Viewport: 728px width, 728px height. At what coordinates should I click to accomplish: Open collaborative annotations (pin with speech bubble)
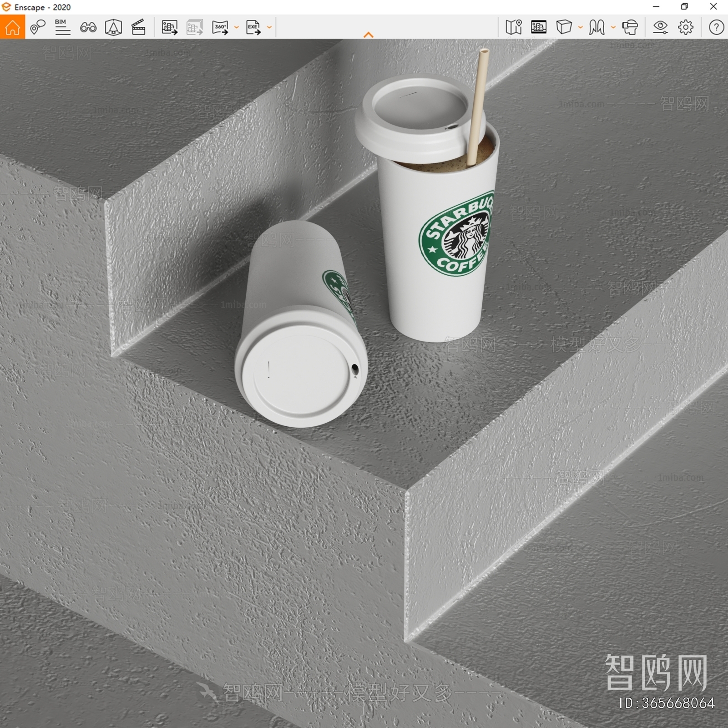tap(38, 27)
